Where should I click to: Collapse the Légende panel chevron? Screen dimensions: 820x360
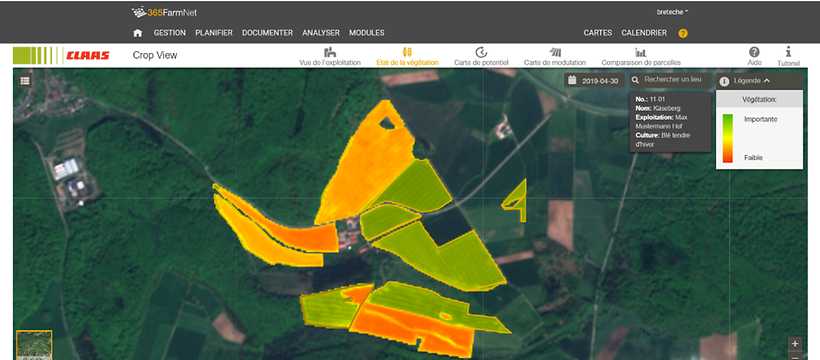[x=767, y=81]
